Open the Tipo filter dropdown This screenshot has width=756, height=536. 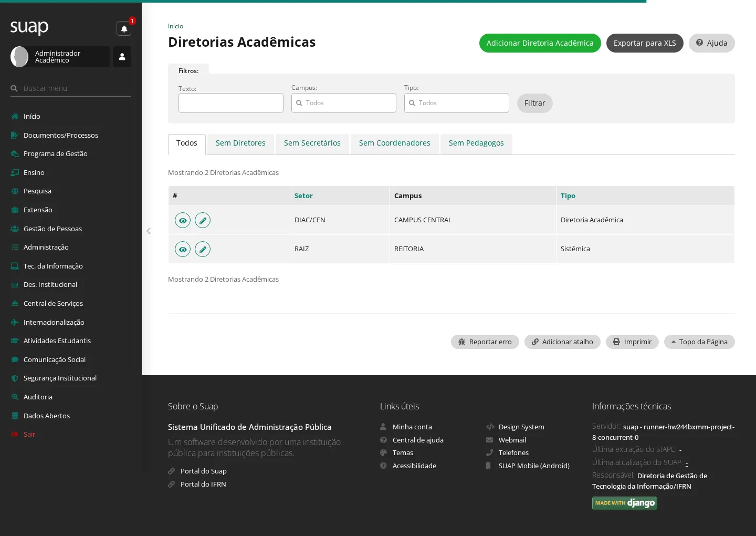457,103
